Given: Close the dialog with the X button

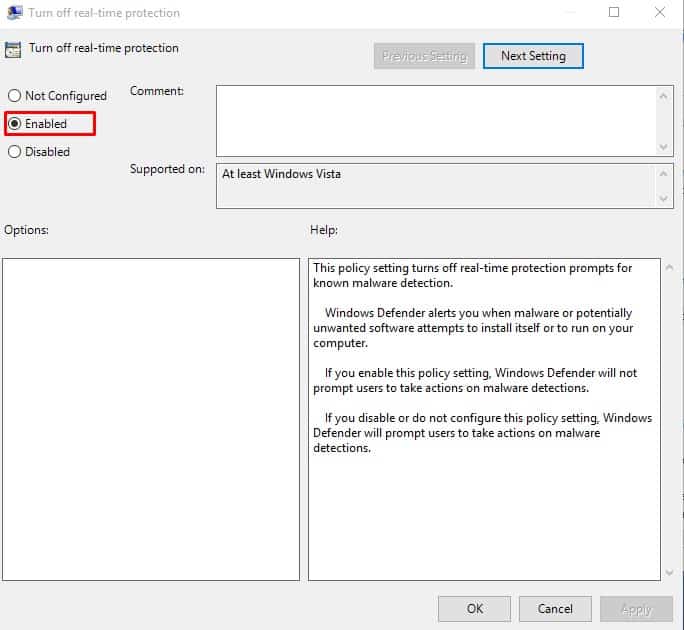Looking at the screenshot, I should [660, 12].
